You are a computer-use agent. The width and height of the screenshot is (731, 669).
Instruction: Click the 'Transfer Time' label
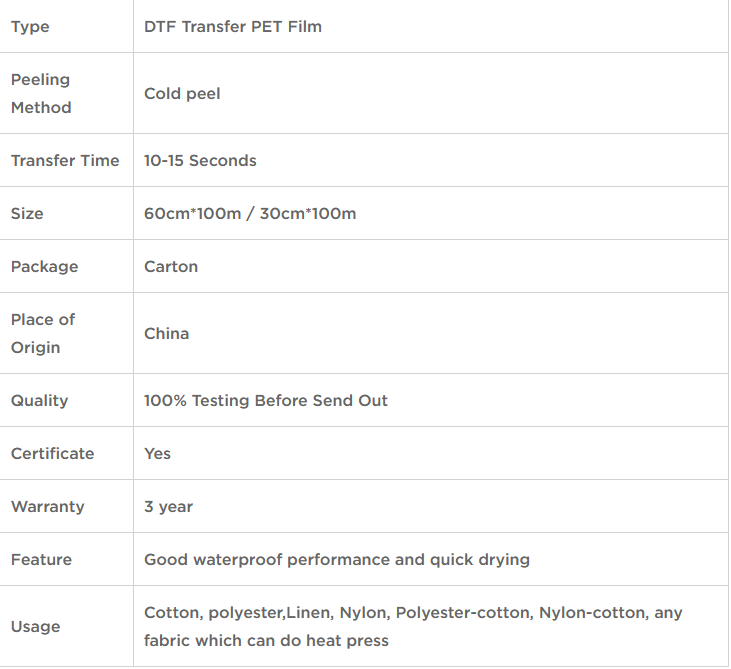click(x=65, y=160)
